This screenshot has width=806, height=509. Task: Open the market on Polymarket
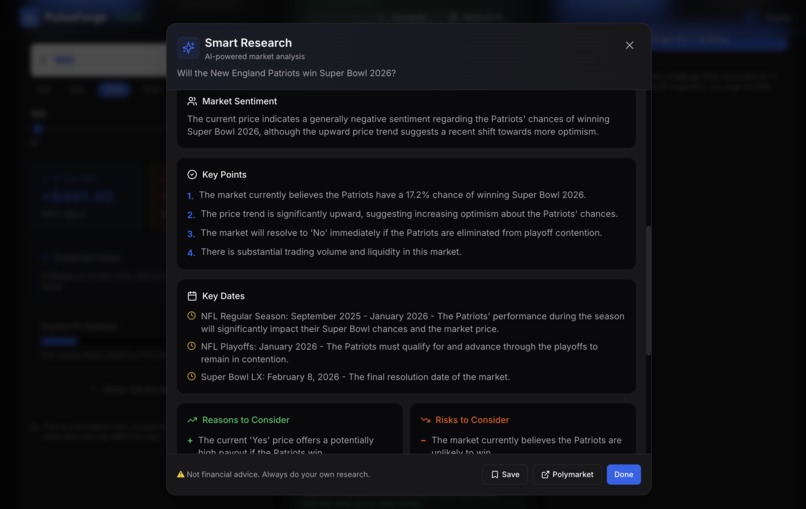[x=567, y=475]
